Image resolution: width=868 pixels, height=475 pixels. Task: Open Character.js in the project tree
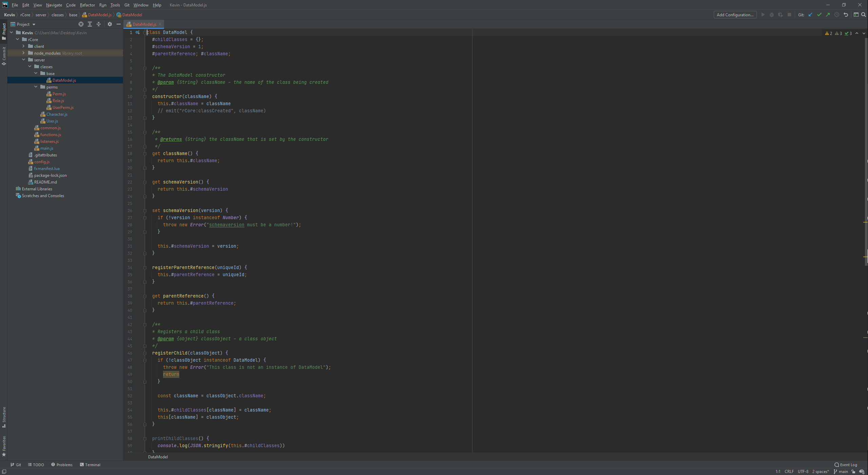(57, 114)
